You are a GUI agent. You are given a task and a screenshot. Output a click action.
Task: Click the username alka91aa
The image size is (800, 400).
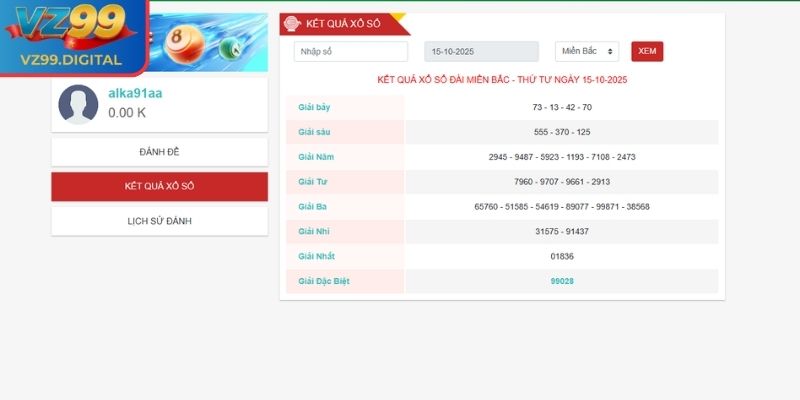[x=135, y=93]
